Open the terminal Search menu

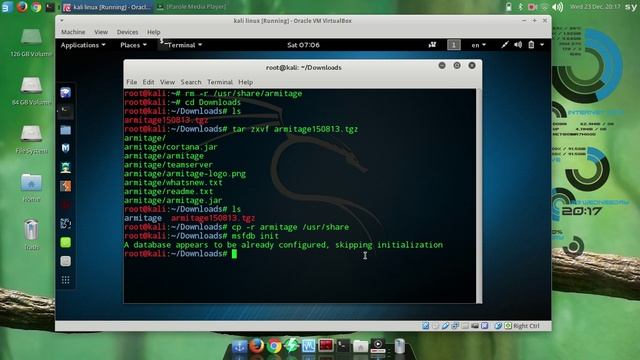tap(191, 82)
